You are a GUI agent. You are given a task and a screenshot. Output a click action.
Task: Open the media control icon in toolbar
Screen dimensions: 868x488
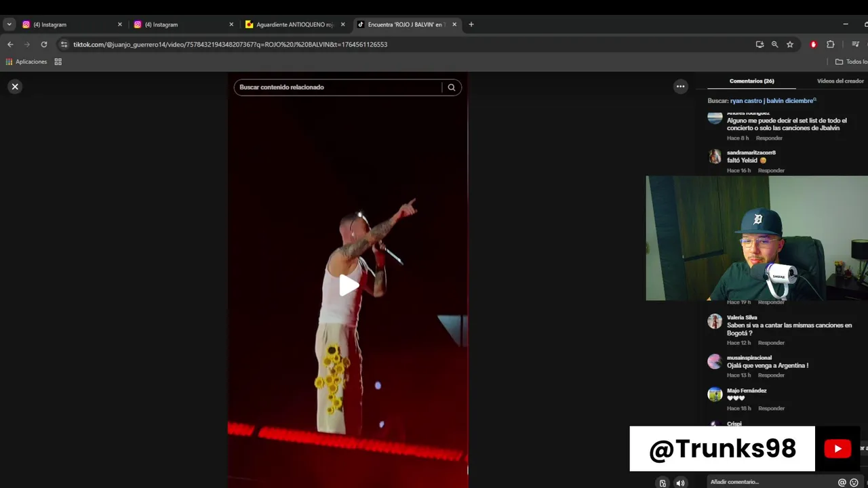[x=855, y=44]
